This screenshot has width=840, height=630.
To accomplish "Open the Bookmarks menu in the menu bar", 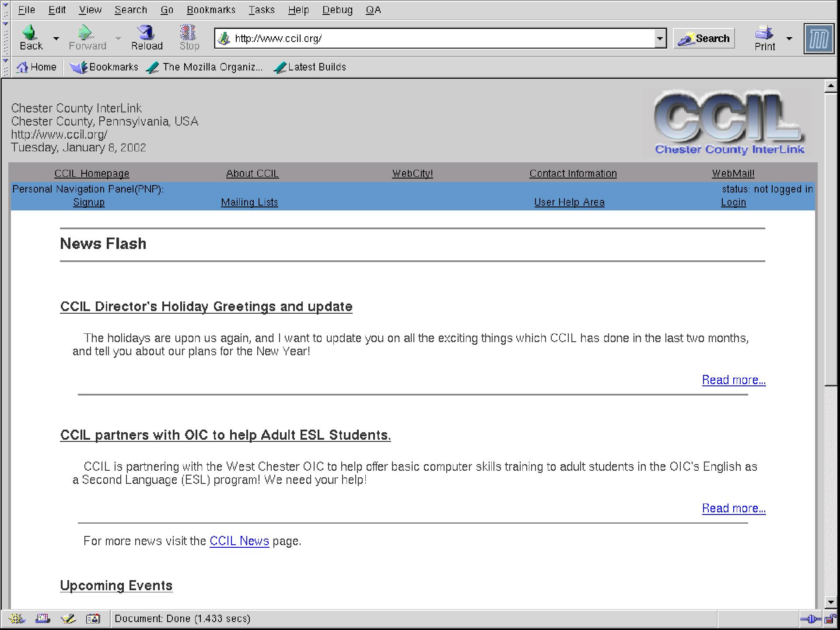I will (211, 10).
